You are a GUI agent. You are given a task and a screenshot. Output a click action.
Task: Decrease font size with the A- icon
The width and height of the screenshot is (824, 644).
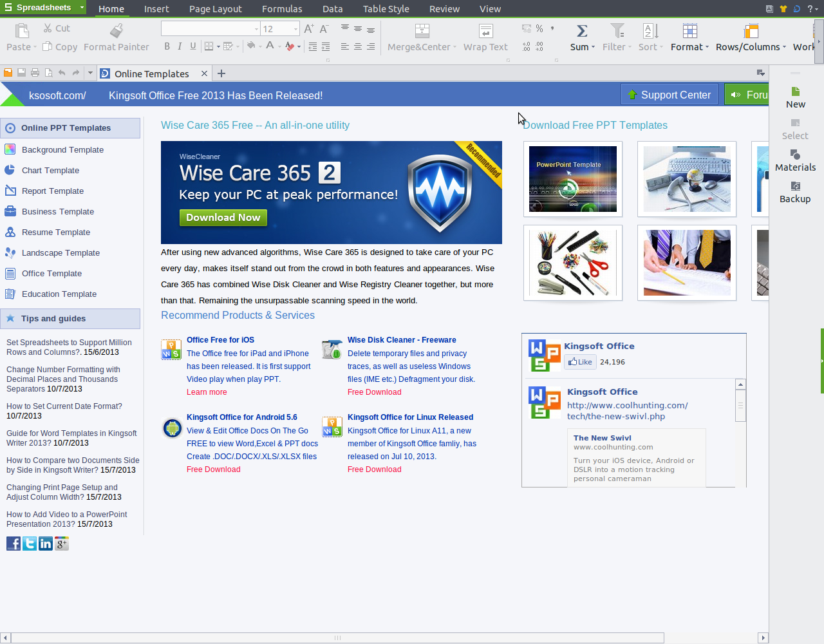click(324, 28)
